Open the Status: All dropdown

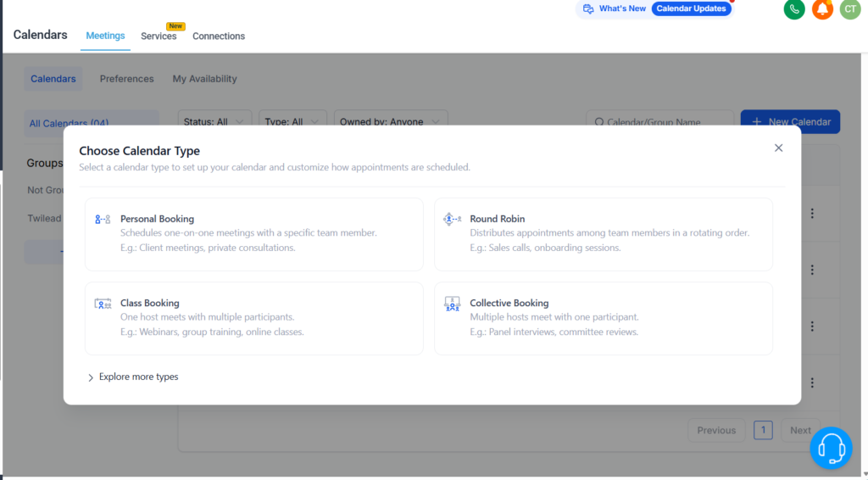point(214,121)
